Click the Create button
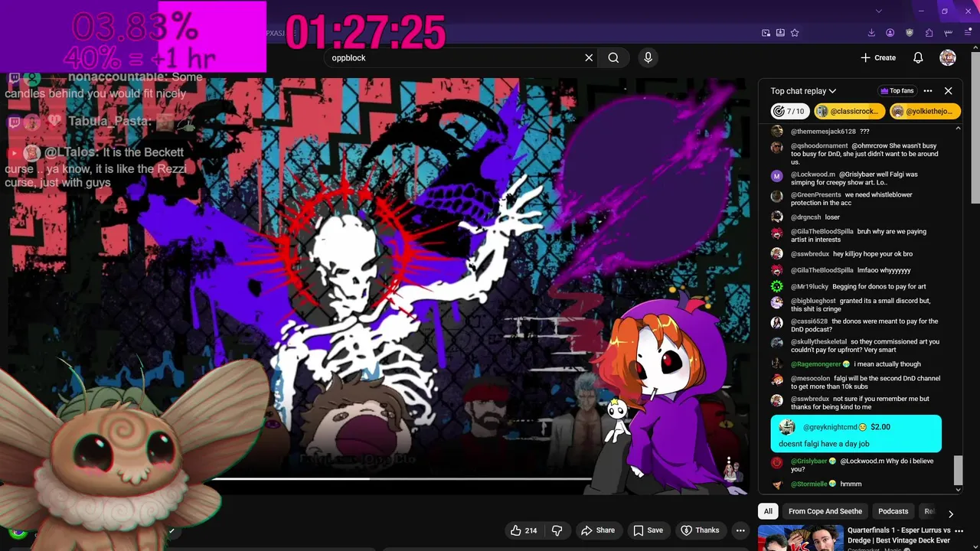Image resolution: width=980 pixels, height=551 pixels. click(x=878, y=57)
